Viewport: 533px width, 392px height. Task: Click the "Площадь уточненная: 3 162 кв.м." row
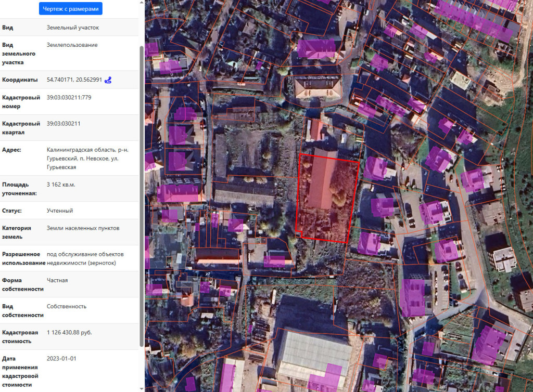click(60, 185)
